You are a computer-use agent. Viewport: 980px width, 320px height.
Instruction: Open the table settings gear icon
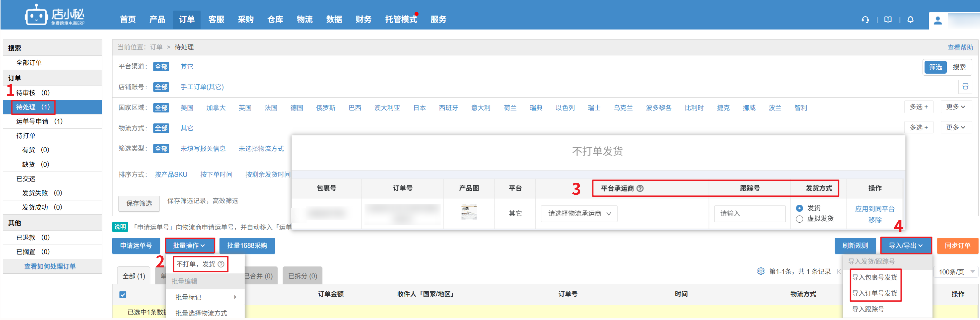pos(760,271)
